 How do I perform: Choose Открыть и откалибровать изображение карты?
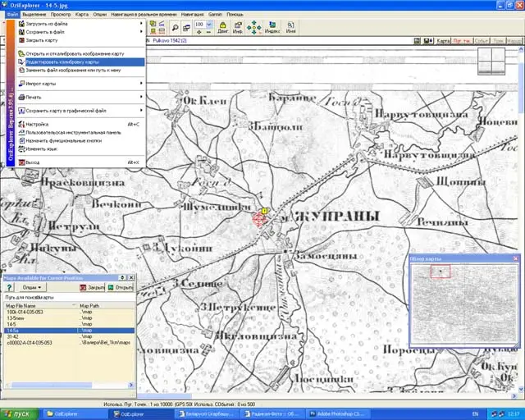(80, 53)
